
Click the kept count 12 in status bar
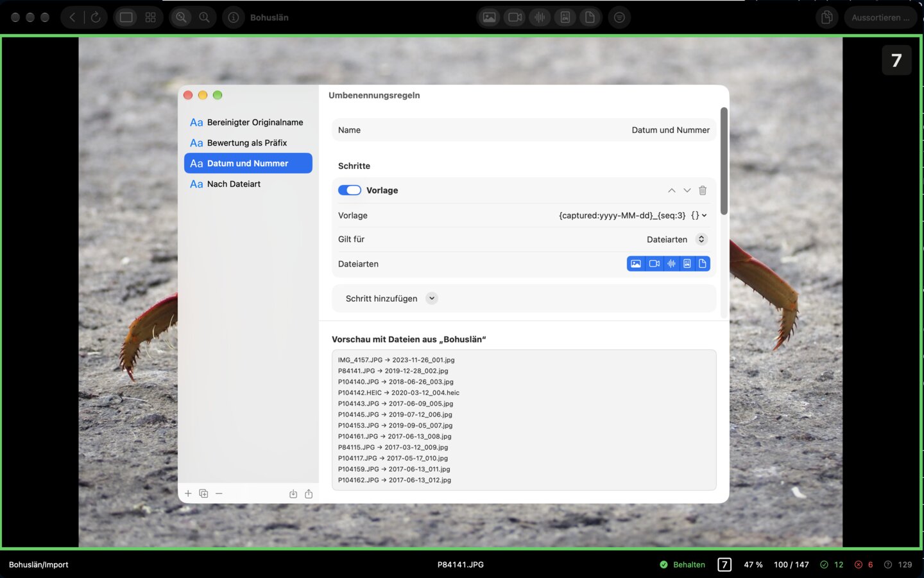(x=832, y=565)
